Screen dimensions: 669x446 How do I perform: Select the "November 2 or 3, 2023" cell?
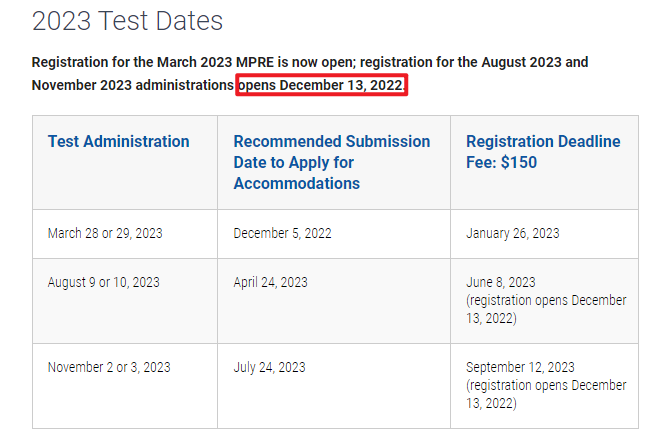pos(109,368)
